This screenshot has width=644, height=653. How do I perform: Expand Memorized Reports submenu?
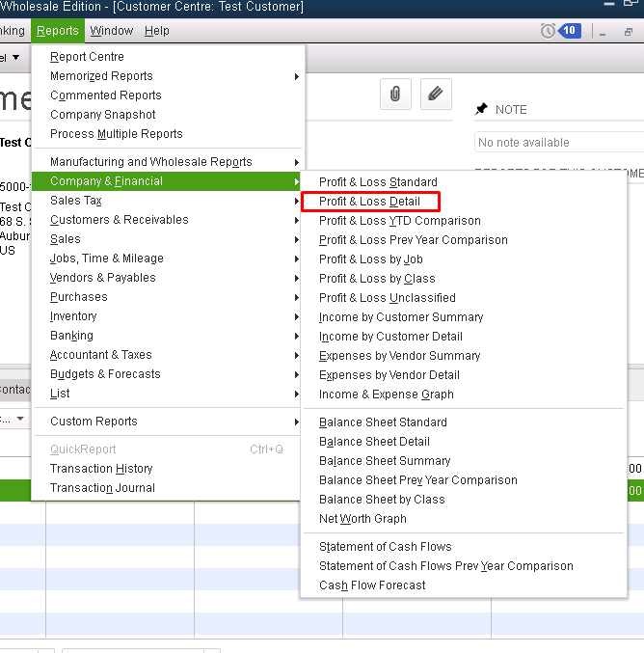point(101,76)
